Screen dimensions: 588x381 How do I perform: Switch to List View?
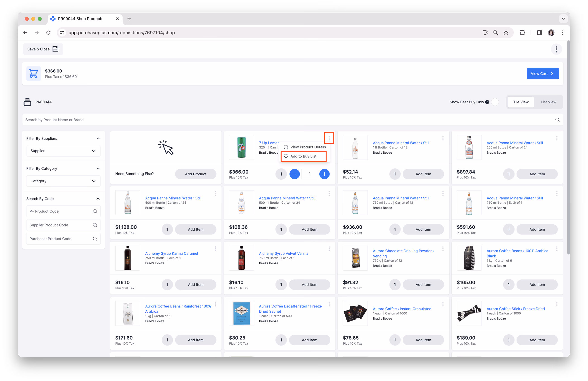(x=548, y=102)
